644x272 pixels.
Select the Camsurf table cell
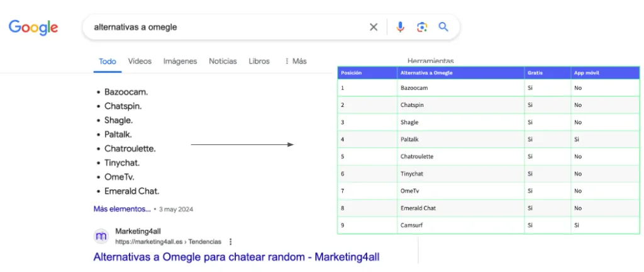461,225
